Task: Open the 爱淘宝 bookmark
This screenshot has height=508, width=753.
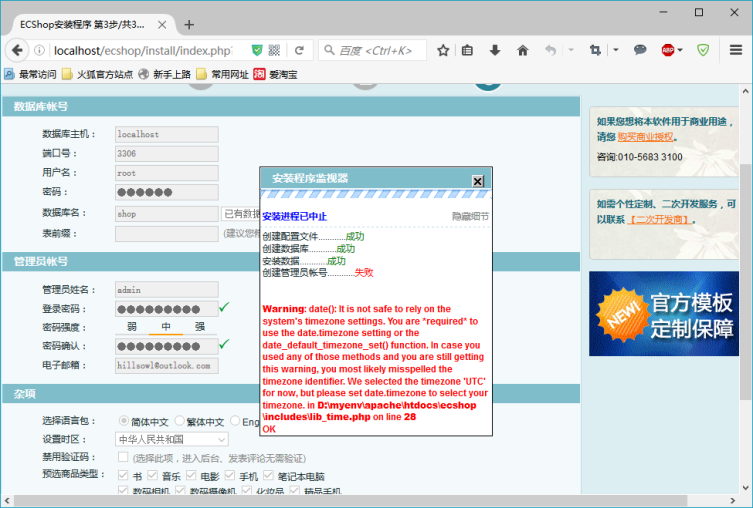Action: pos(276,74)
